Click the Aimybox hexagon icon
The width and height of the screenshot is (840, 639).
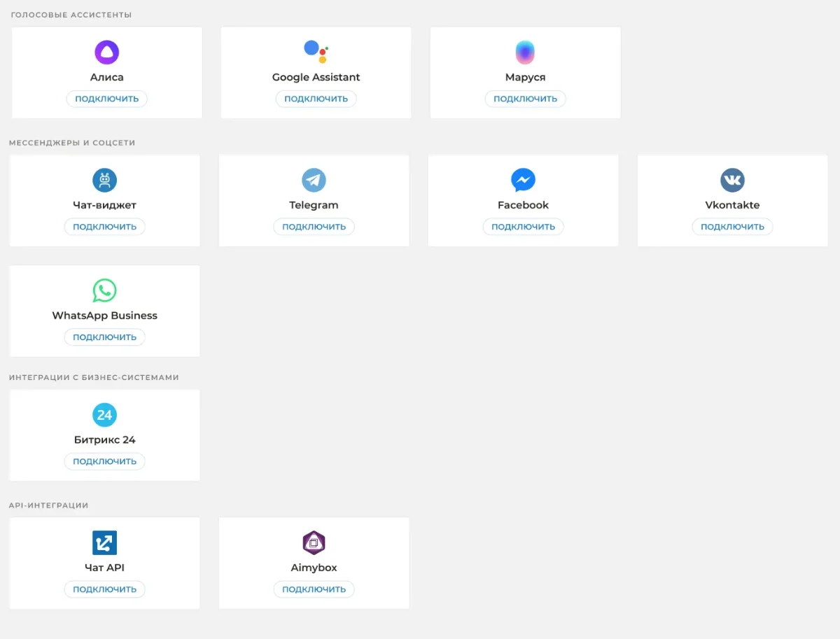314,543
